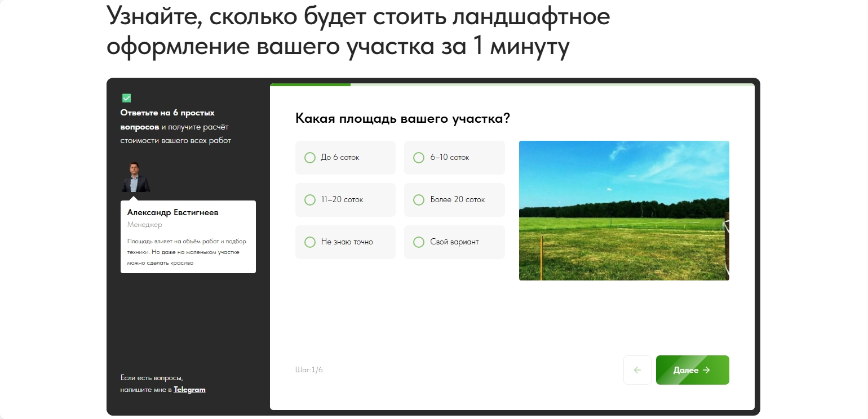Click the radio circle next to "11–20 соток"
868x419 pixels.
(x=310, y=200)
